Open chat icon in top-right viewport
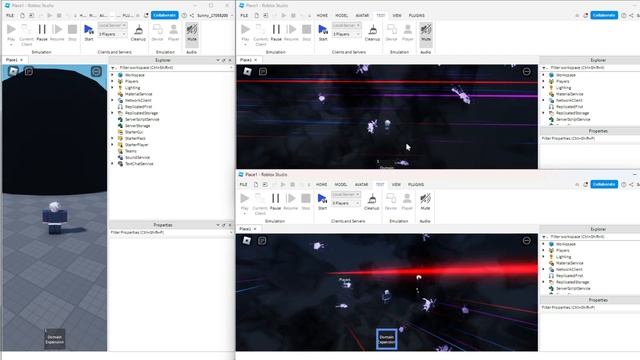Image resolution: width=640 pixels, height=360 pixels. 263,71
